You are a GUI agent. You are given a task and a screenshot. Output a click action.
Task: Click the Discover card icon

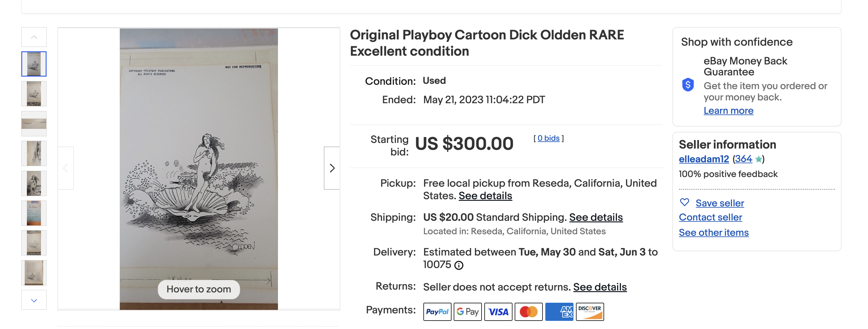589,311
